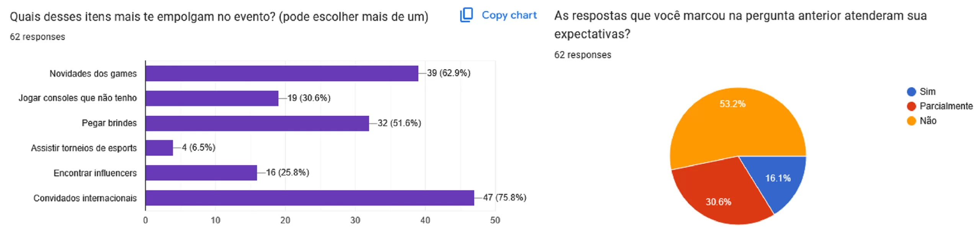Select the Convidados internacionais bar
Image resolution: width=980 pixels, height=239 pixels.
pyautogui.click(x=309, y=198)
